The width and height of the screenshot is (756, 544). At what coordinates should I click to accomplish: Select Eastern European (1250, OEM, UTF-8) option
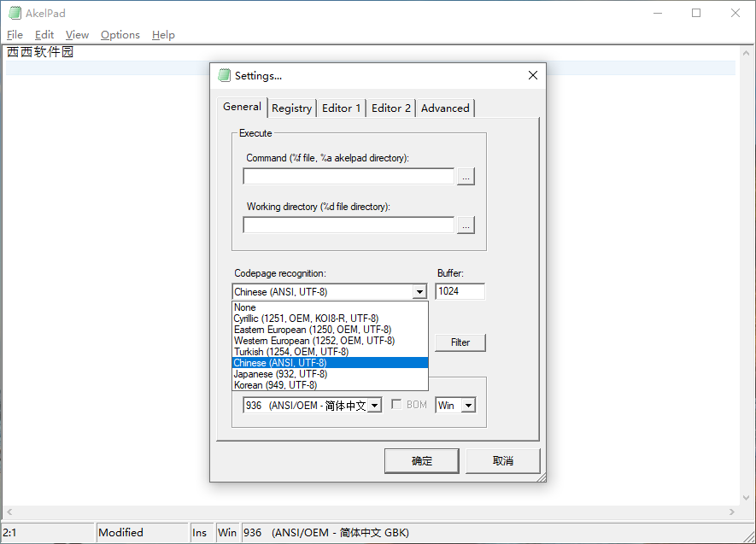(330, 330)
